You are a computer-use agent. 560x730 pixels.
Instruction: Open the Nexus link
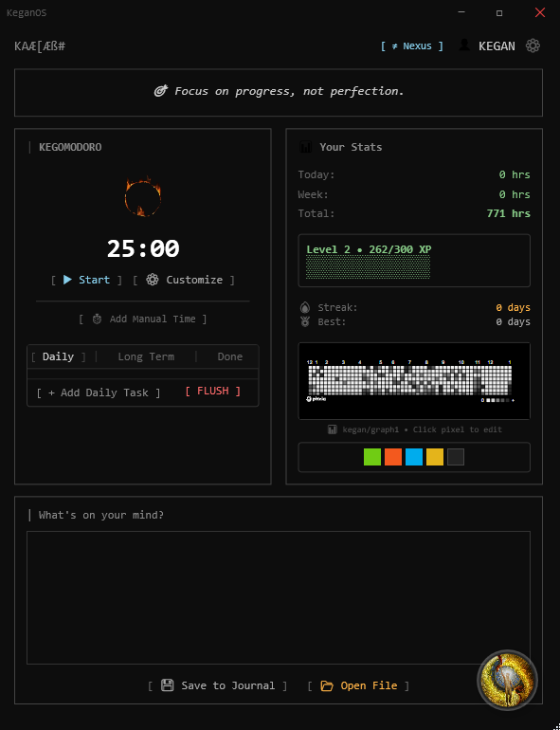point(412,46)
